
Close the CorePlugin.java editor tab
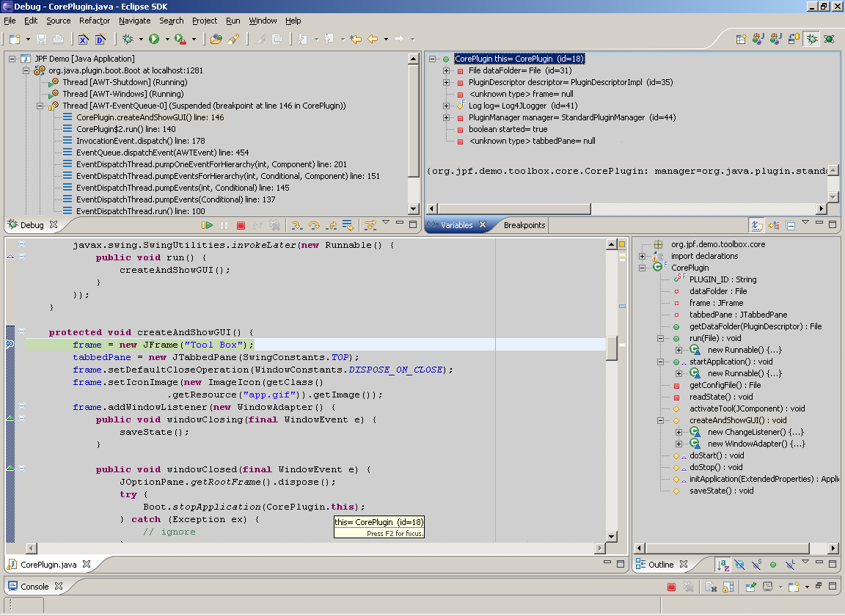coord(87,564)
